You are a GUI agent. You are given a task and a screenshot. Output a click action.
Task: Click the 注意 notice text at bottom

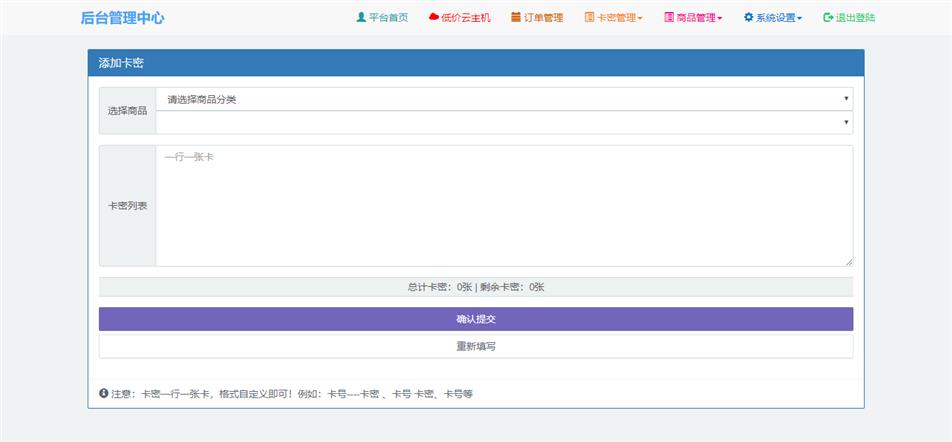pos(291,394)
